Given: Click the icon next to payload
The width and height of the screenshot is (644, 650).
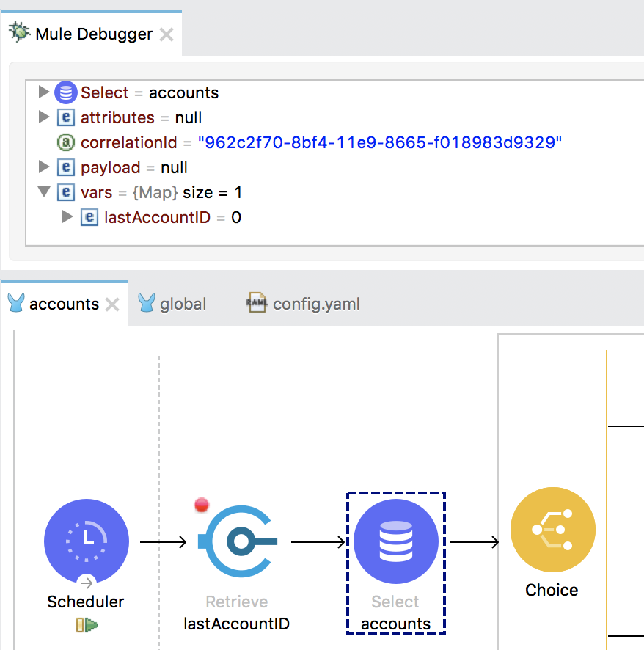Looking at the screenshot, I should (x=66, y=167).
